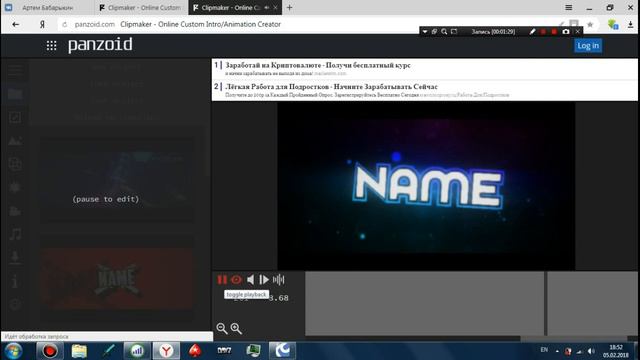Take a screenshot with the recorder camera
640x360 pixels.
tap(566, 31)
